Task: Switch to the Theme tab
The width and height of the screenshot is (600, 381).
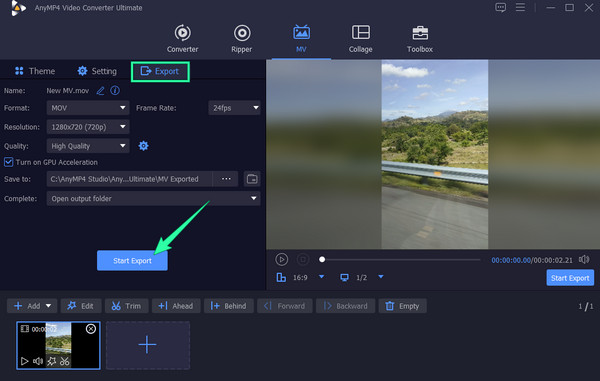Action: coord(35,71)
